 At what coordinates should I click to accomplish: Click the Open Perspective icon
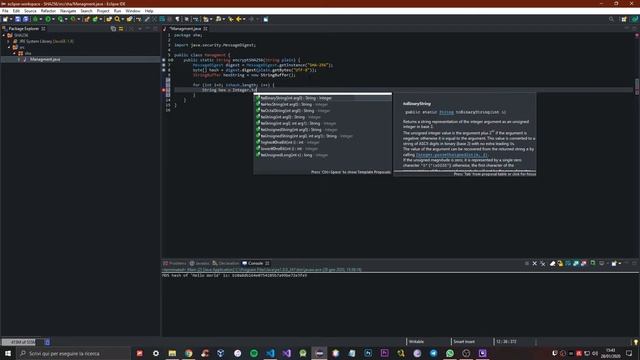click(x=624, y=19)
